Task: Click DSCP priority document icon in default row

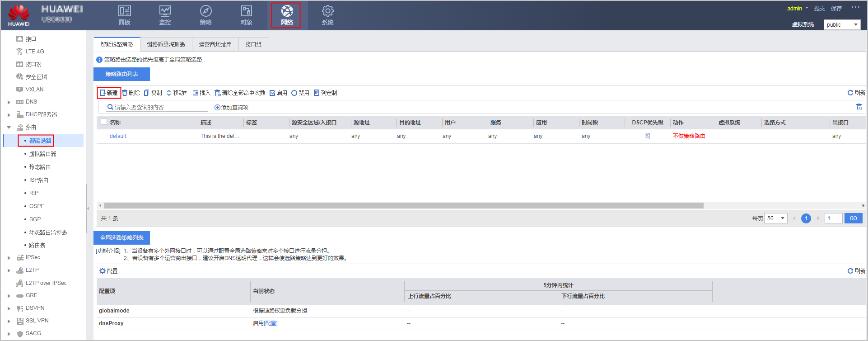Action: click(647, 136)
